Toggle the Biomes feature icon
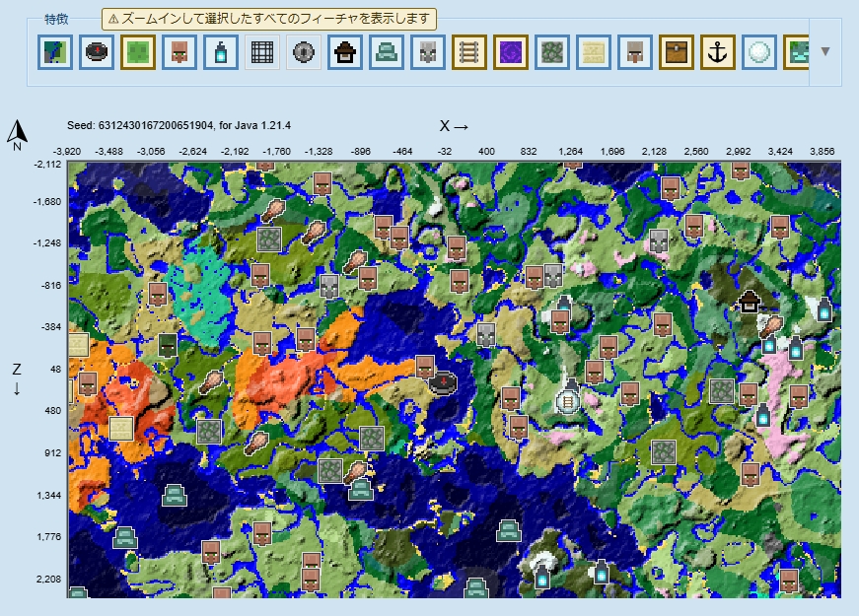 coord(55,52)
